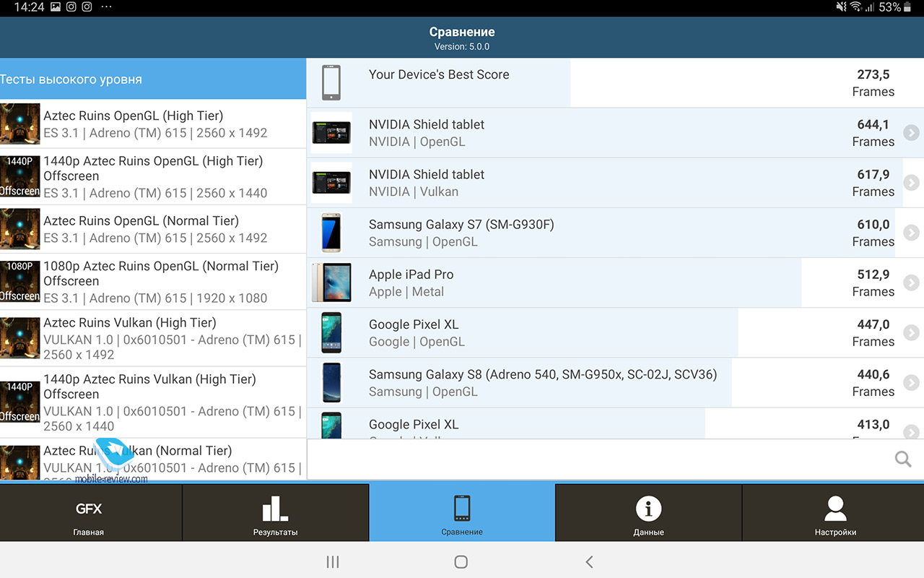Viewport: 924px width, 578px height.
Task: Click the 644,1 Frames score
Action: tap(873, 133)
